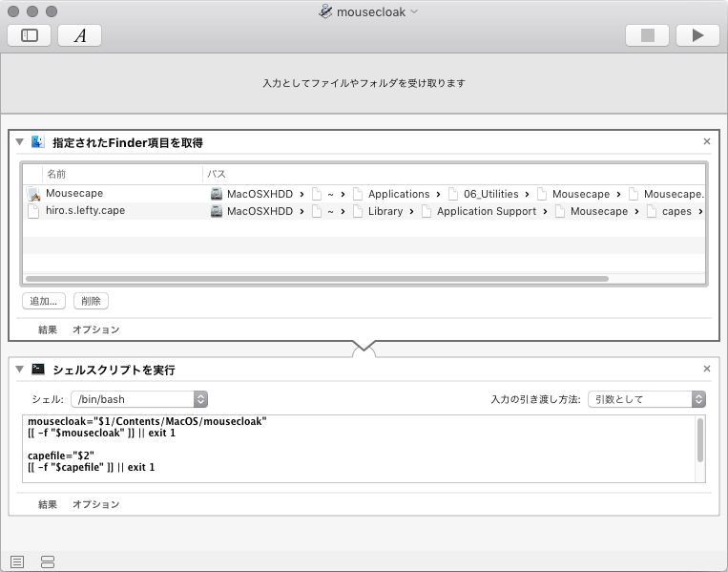This screenshot has width=728, height=572.
Task: Click the mousecloak document title icon
Action: [325, 11]
